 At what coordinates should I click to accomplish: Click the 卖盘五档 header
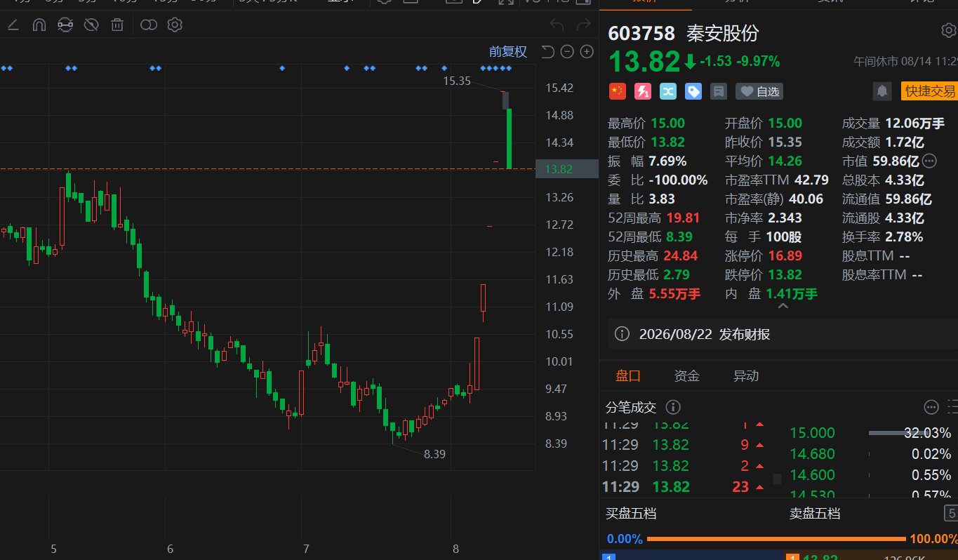coord(815,514)
